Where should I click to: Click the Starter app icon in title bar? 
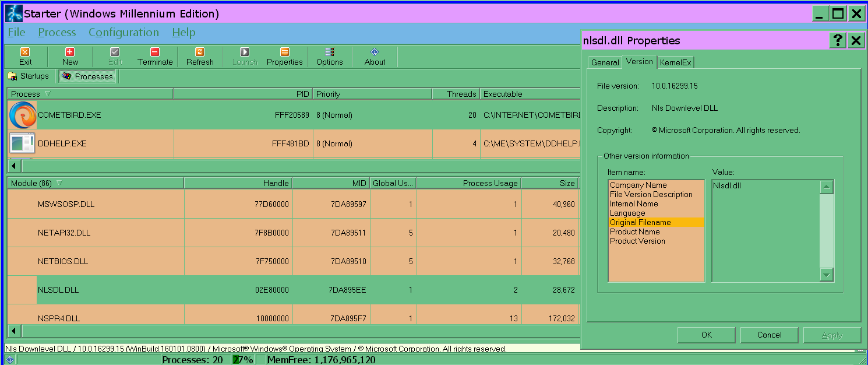(14, 13)
